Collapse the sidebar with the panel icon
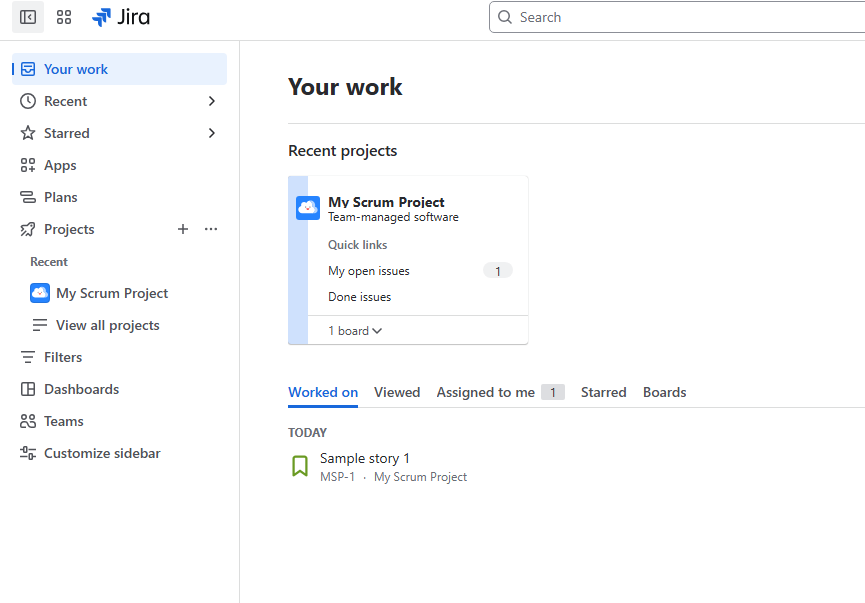 pyautogui.click(x=28, y=17)
